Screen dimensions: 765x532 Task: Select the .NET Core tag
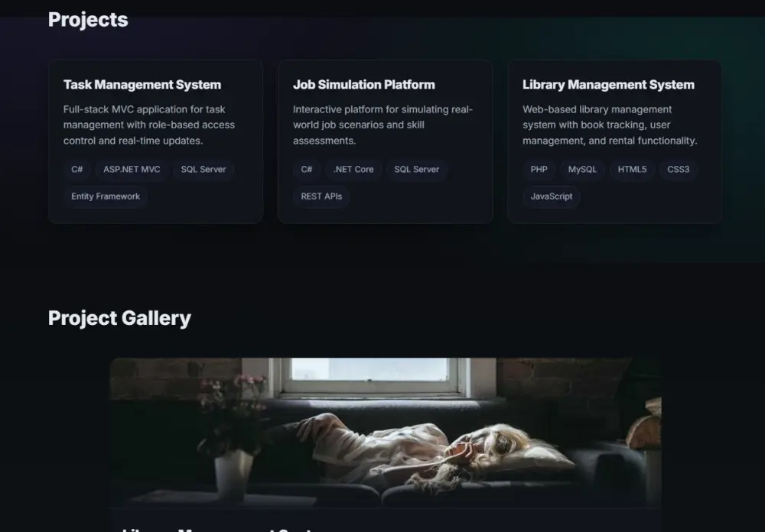pyautogui.click(x=353, y=170)
